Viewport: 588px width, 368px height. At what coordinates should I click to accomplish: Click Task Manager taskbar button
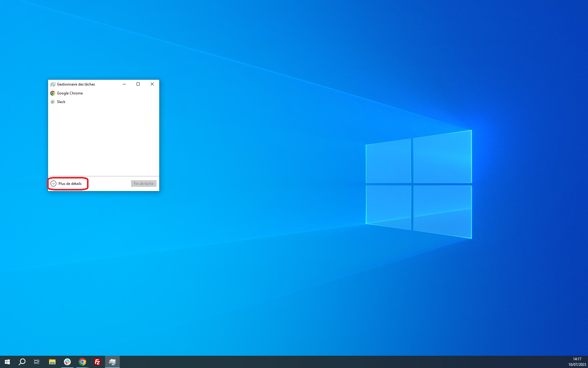click(x=112, y=362)
